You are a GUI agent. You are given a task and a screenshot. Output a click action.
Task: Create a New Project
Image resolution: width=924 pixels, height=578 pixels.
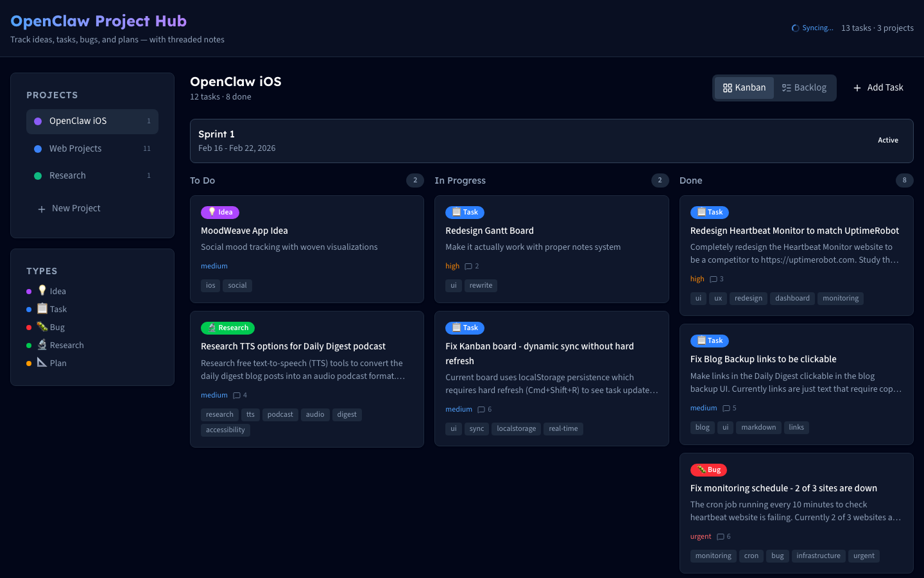pyautogui.click(x=76, y=208)
